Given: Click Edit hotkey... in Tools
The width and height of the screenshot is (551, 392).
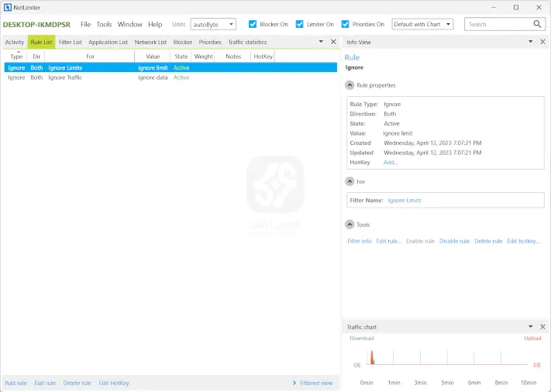Looking at the screenshot, I should pos(523,241).
